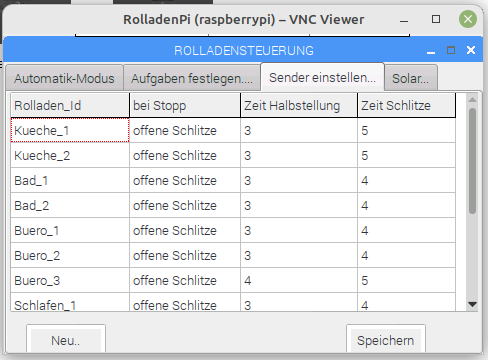The height and width of the screenshot is (360, 488).
Task: Close the VNC Viewer window
Action: coord(468,19)
